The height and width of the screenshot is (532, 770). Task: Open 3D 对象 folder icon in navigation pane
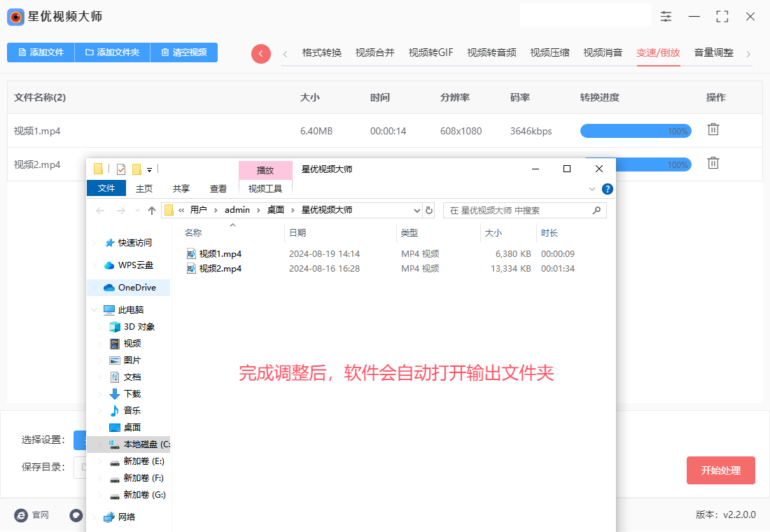[114, 327]
